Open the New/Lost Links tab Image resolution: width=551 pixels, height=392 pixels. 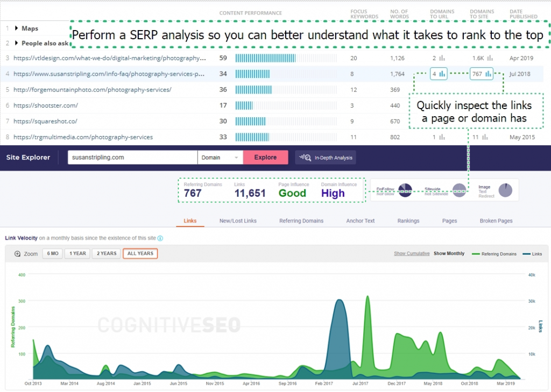pyautogui.click(x=238, y=220)
